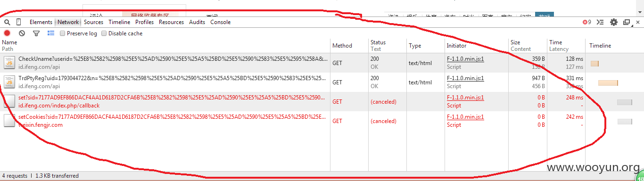Click the 947 B size cell
Viewport: 644px width, 181px height.
click(538, 78)
